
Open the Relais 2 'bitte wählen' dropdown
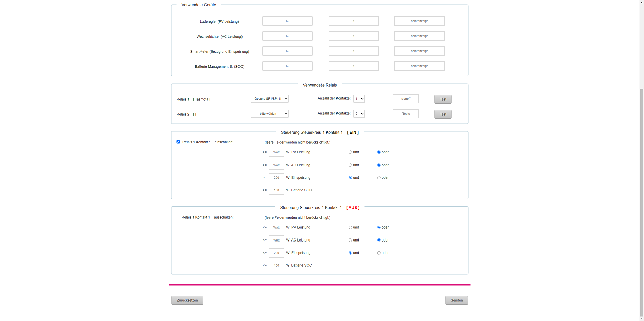(x=269, y=114)
